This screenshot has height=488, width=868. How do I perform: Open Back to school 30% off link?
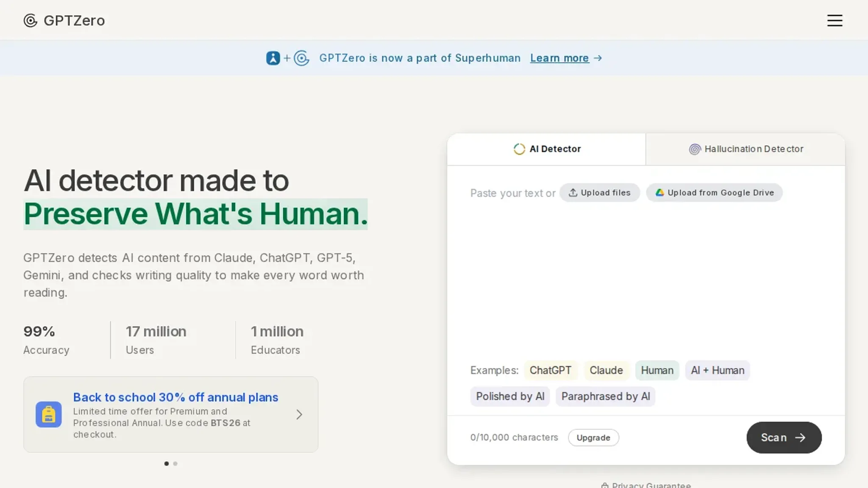(x=175, y=397)
